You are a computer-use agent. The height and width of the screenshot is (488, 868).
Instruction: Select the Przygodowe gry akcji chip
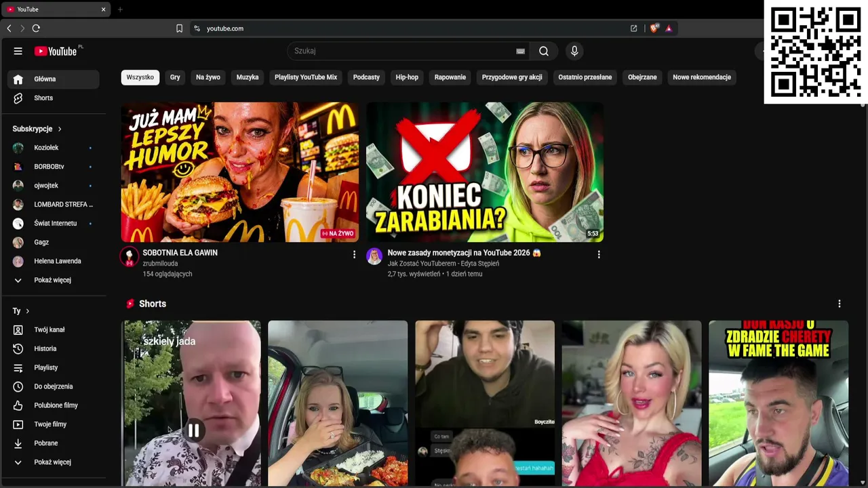coord(512,77)
